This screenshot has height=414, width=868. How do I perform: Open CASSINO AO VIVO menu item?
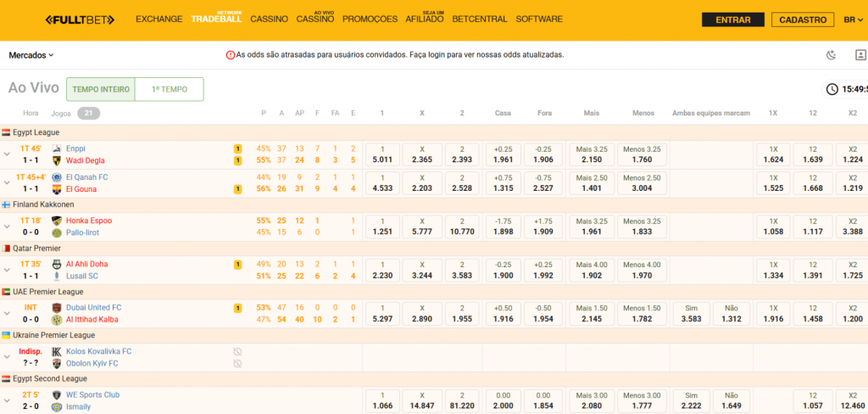point(315,17)
